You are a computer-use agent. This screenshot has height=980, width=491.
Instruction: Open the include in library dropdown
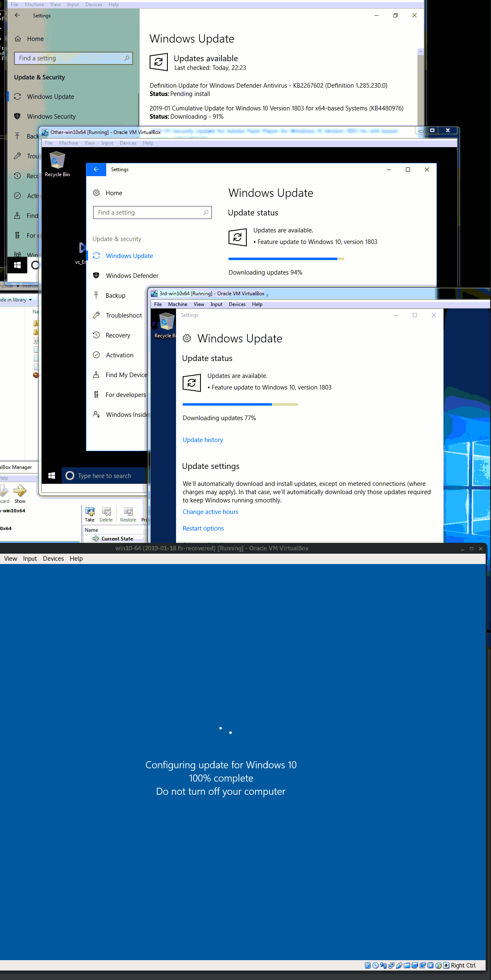pos(17,300)
